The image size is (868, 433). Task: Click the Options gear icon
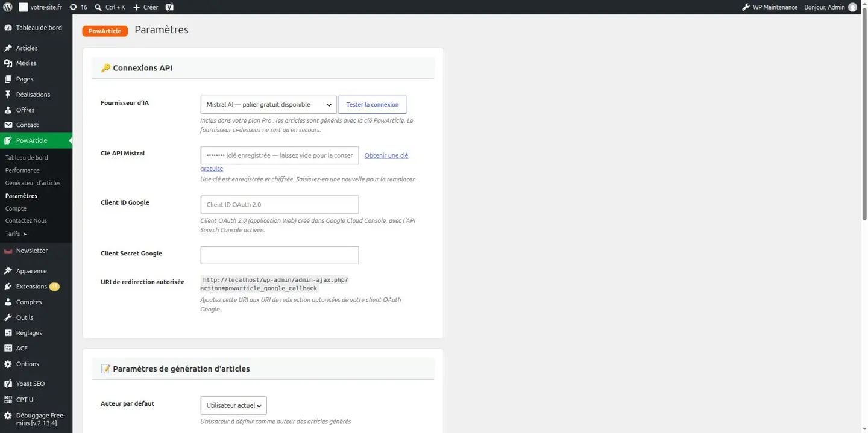tap(8, 364)
